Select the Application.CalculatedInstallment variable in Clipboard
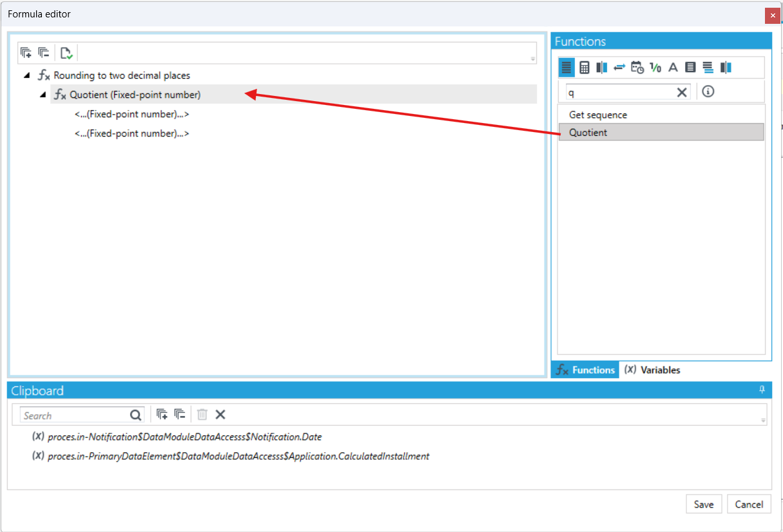This screenshot has height=532, width=783. pyautogui.click(x=238, y=456)
